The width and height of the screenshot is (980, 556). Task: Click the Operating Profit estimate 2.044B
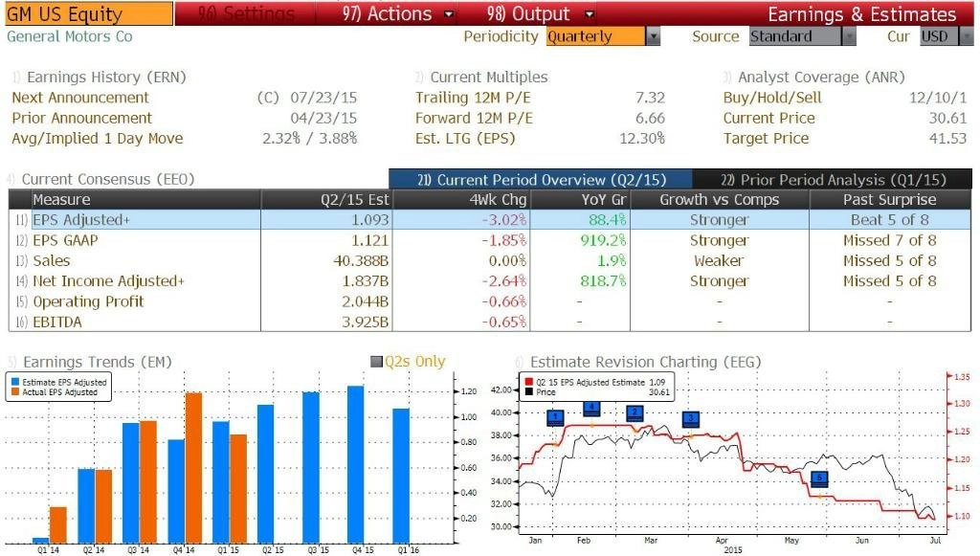click(365, 301)
